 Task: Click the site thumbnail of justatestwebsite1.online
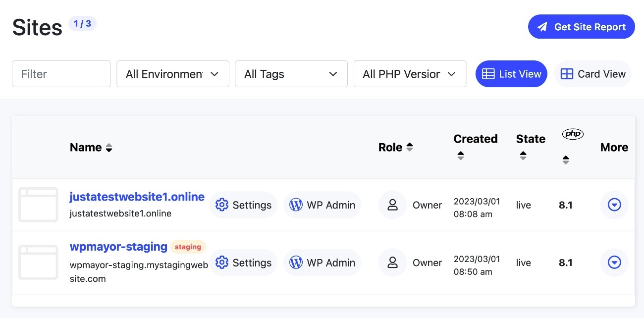[38, 205]
